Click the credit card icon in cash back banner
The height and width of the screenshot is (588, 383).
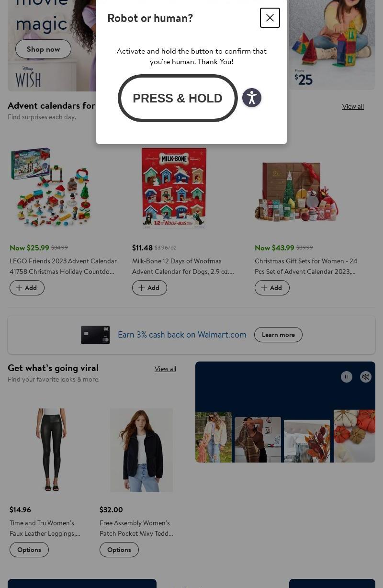coord(95,335)
